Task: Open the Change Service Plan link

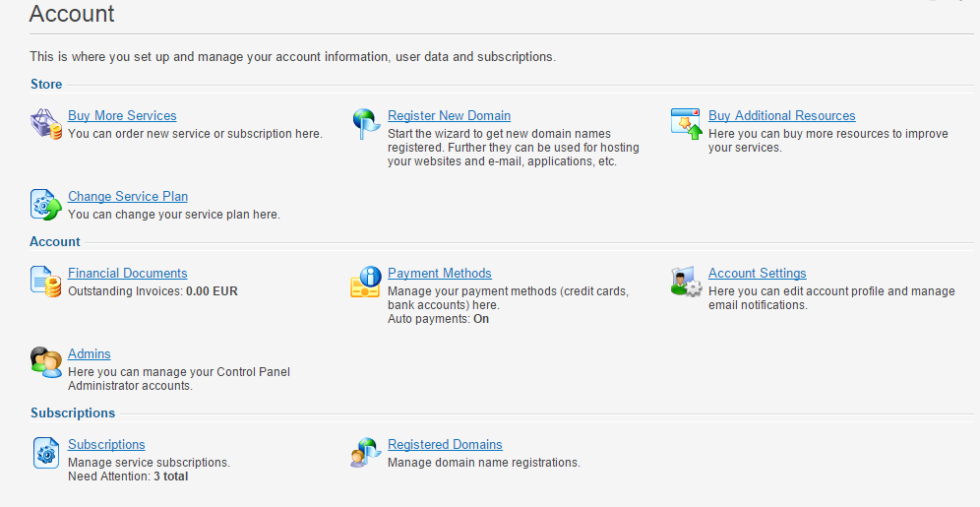Action: [x=128, y=196]
